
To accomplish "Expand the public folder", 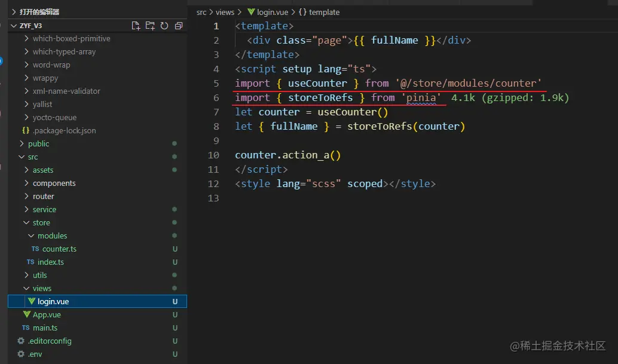I will [x=22, y=143].
